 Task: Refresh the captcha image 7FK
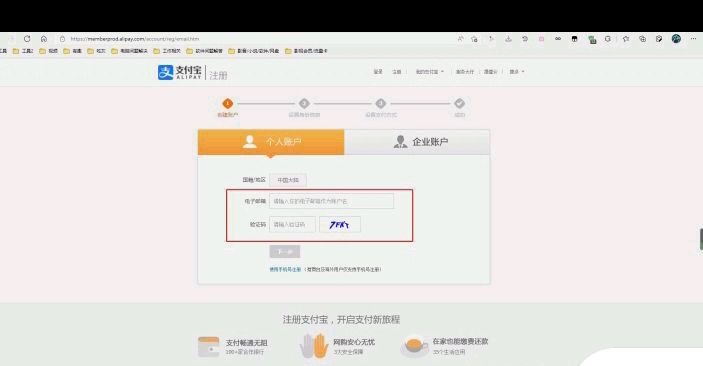click(x=340, y=225)
